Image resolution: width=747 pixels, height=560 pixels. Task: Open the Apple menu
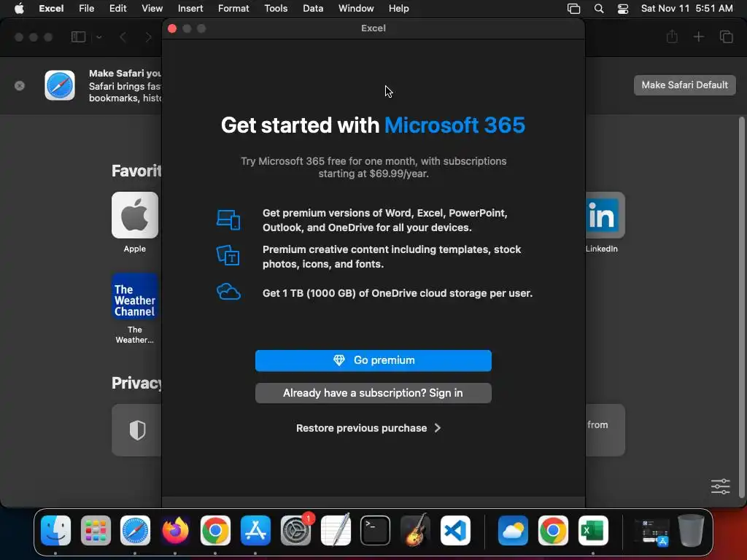pyautogui.click(x=19, y=9)
